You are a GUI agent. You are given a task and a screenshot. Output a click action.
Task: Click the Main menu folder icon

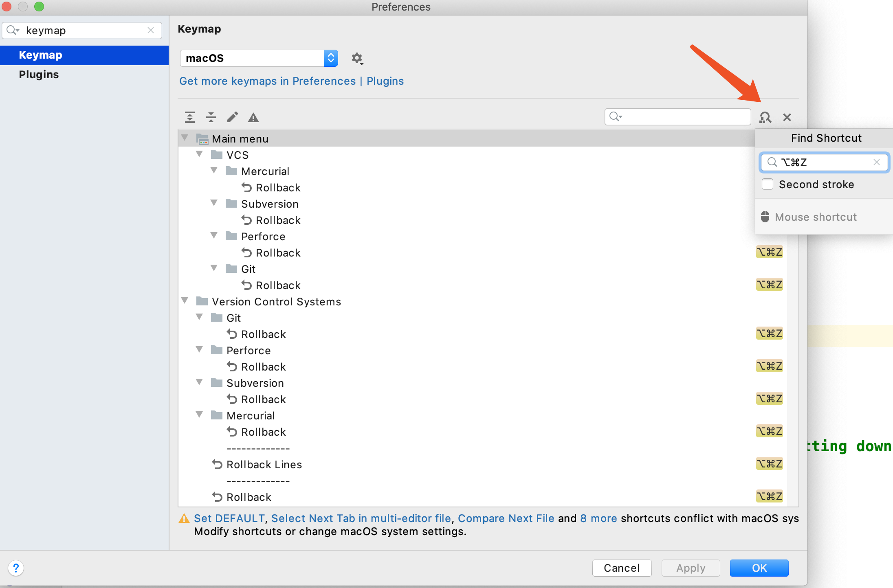click(x=202, y=139)
